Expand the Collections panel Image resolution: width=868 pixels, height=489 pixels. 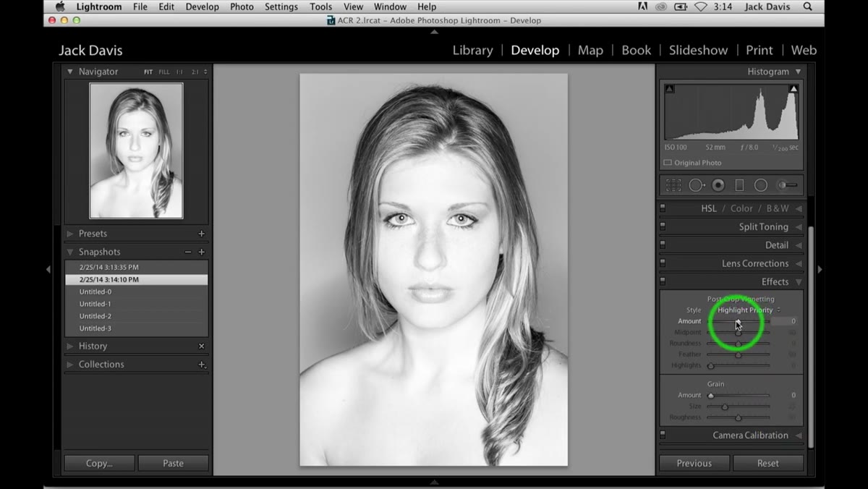70,365
